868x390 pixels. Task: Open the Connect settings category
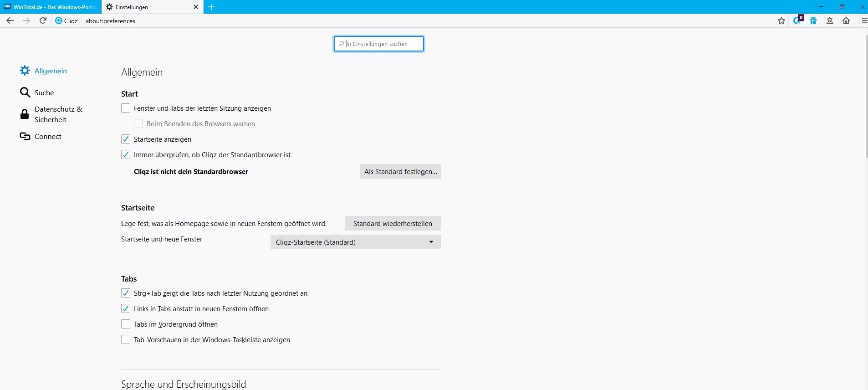pyautogui.click(x=41, y=136)
